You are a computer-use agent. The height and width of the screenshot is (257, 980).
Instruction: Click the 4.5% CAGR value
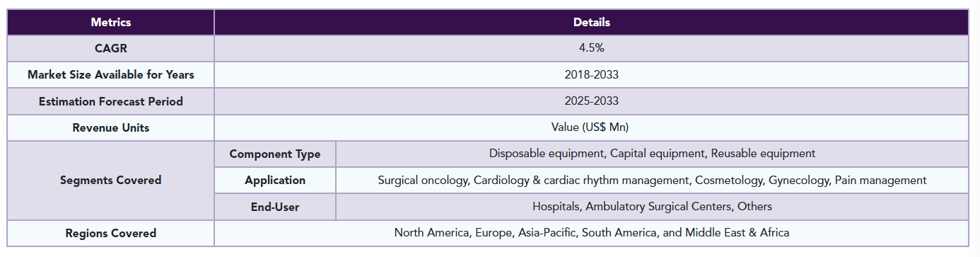(x=592, y=48)
